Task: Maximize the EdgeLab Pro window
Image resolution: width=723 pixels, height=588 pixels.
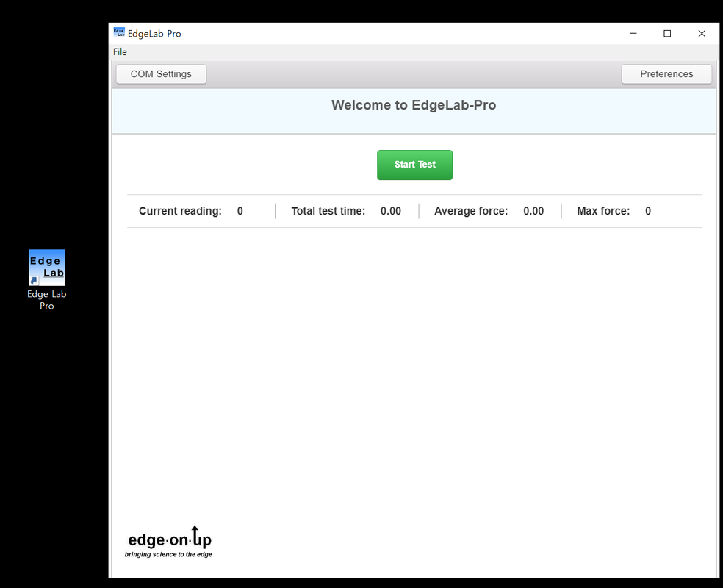Action: coord(666,33)
